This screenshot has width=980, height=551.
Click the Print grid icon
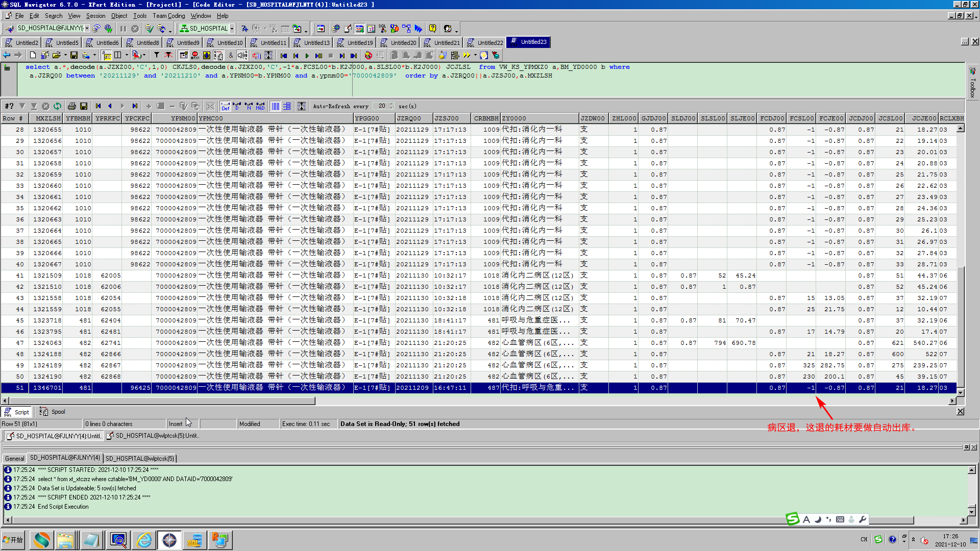click(x=72, y=106)
